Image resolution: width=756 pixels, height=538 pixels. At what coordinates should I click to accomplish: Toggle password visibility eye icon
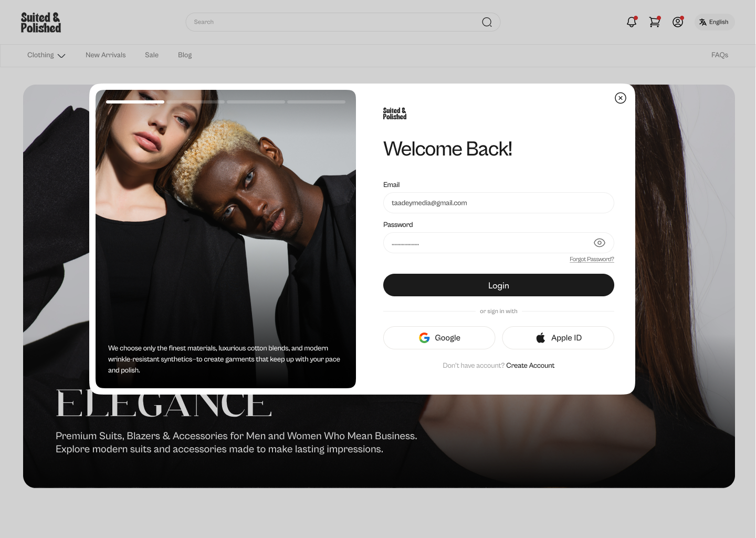coord(599,243)
